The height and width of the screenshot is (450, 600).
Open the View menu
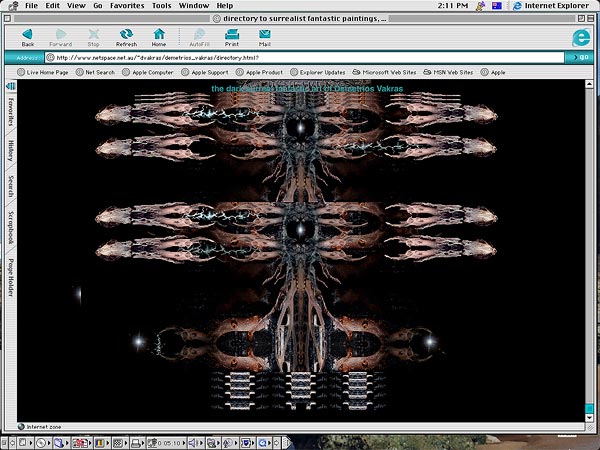click(x=76, y=6)
